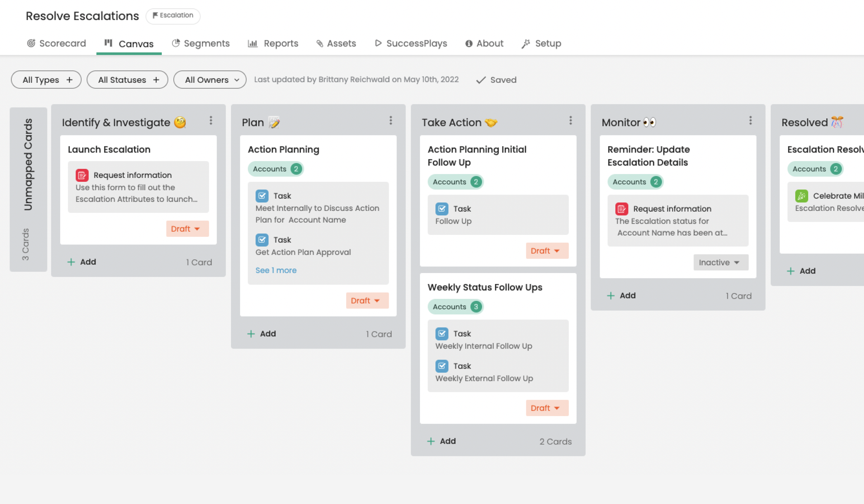This screenshot has width=864, height=504.
Task: Click Accounts badge on Reminder card
Action: click(x=635, y=182)
